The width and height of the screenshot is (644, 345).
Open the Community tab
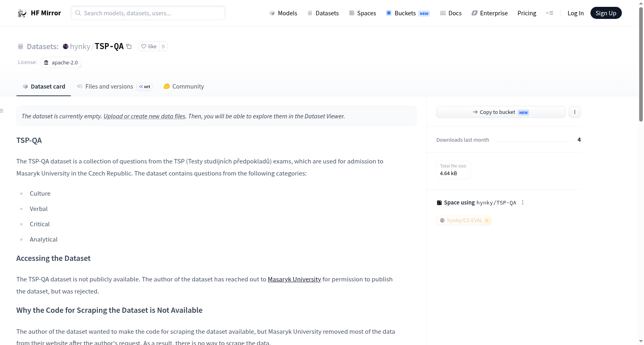coord(184,87)
